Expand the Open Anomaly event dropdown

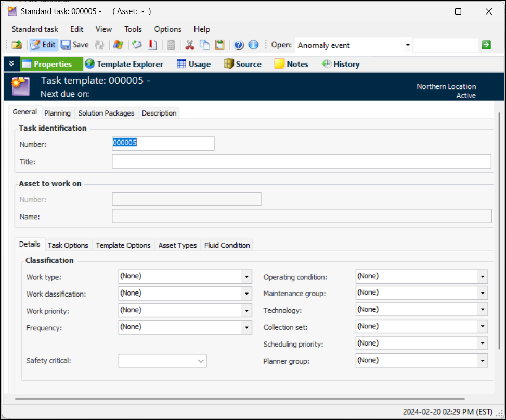(407, 45)
